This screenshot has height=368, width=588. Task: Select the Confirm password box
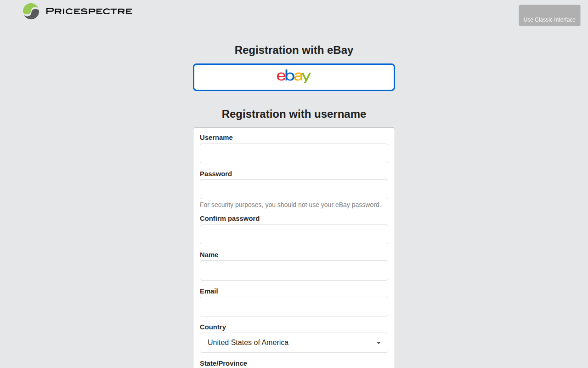pyautogui.click(x=294, y=234)
